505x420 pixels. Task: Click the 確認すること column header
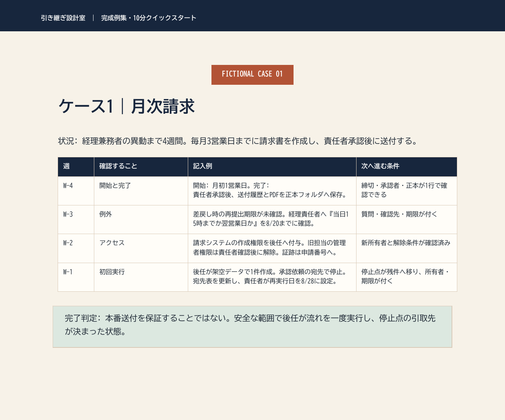pos(141,166)
